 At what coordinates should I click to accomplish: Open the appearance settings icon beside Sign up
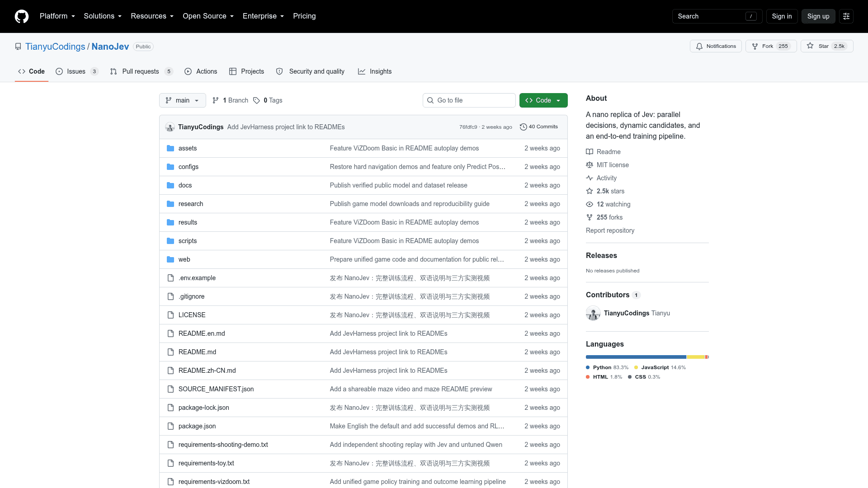(x=846, y=16)
